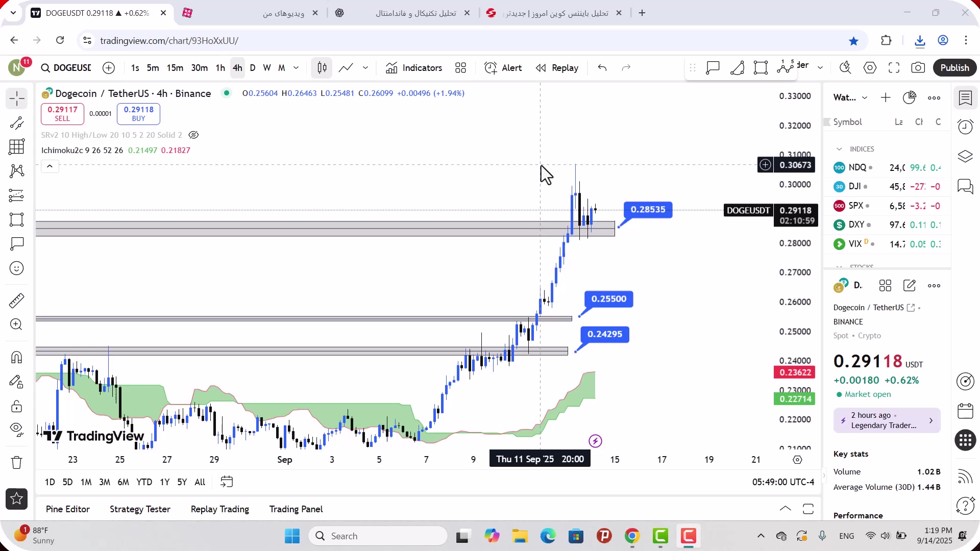Open the price scale settings gear

tap(797, 460)
